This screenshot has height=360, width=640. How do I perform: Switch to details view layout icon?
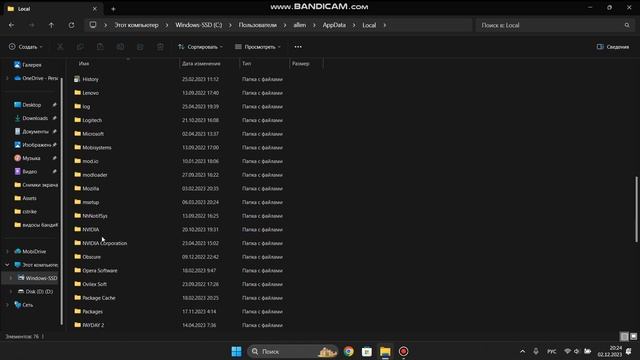tap(624, 337)
